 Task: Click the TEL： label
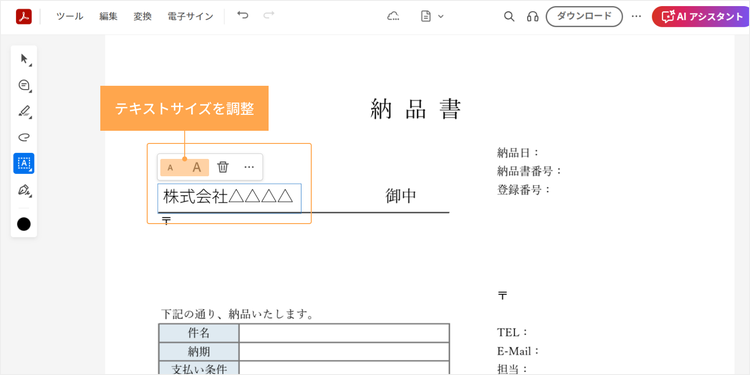(513, 332)
